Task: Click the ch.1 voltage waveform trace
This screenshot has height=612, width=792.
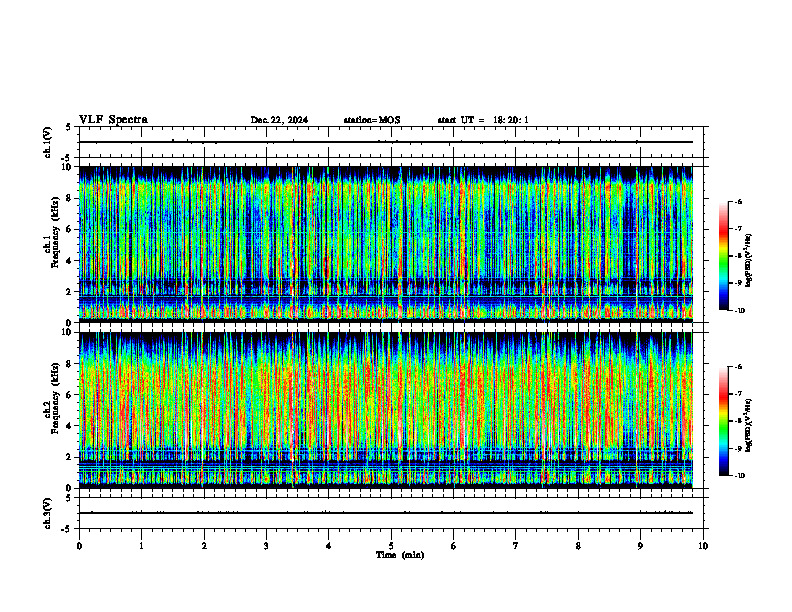Action: coord(386,142)
